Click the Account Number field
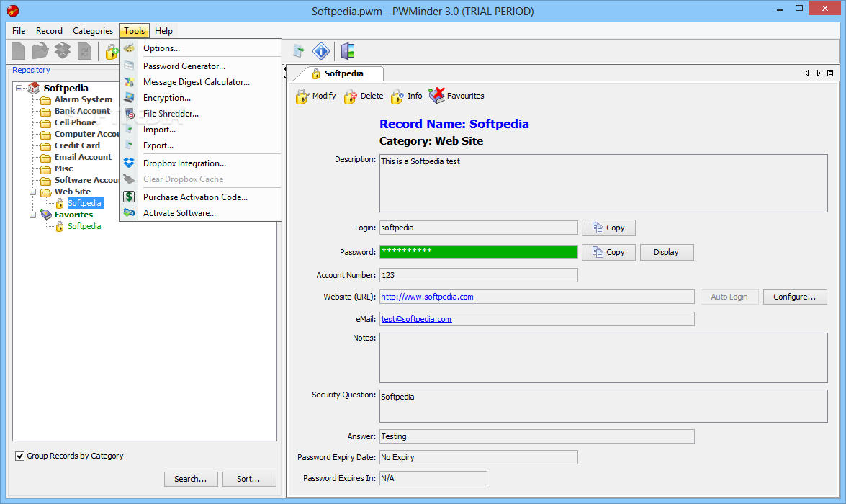 479,275
